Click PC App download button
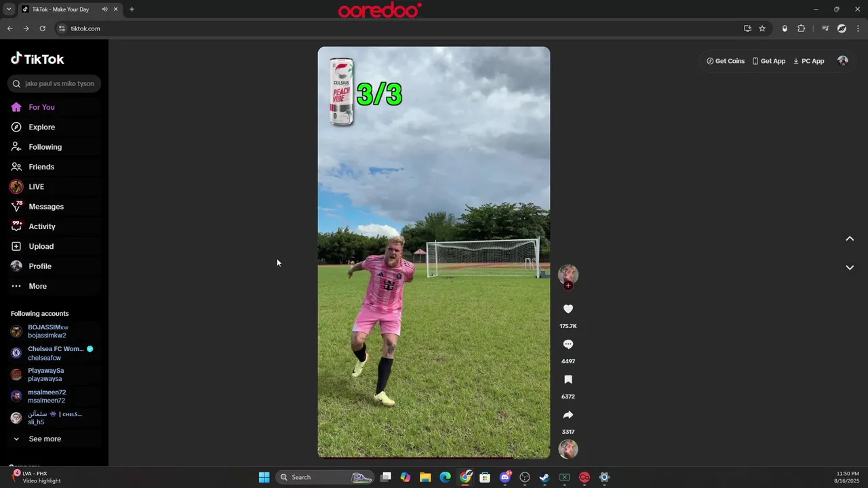 [808, 61]
